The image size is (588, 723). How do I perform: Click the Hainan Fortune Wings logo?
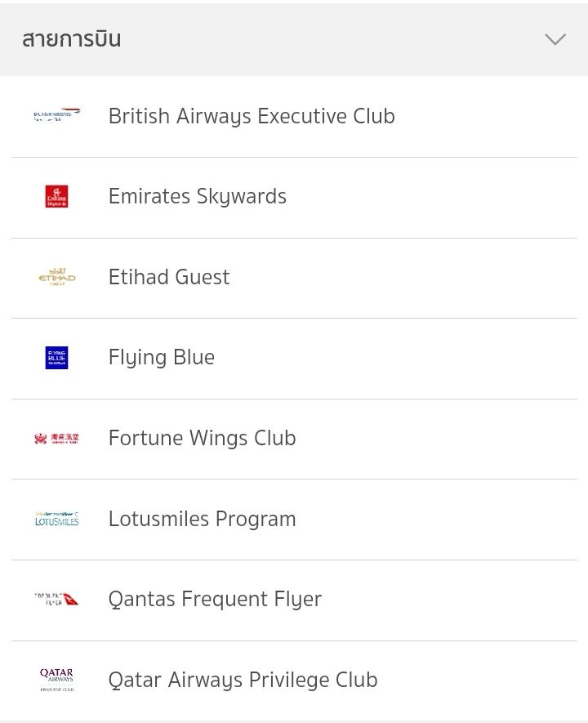56,439
